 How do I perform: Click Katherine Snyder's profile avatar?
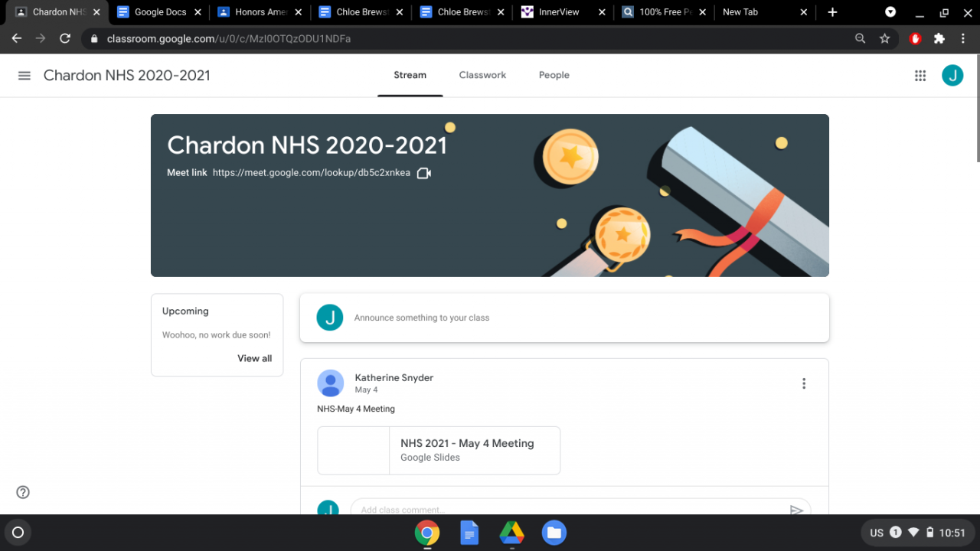coord(331,383)
